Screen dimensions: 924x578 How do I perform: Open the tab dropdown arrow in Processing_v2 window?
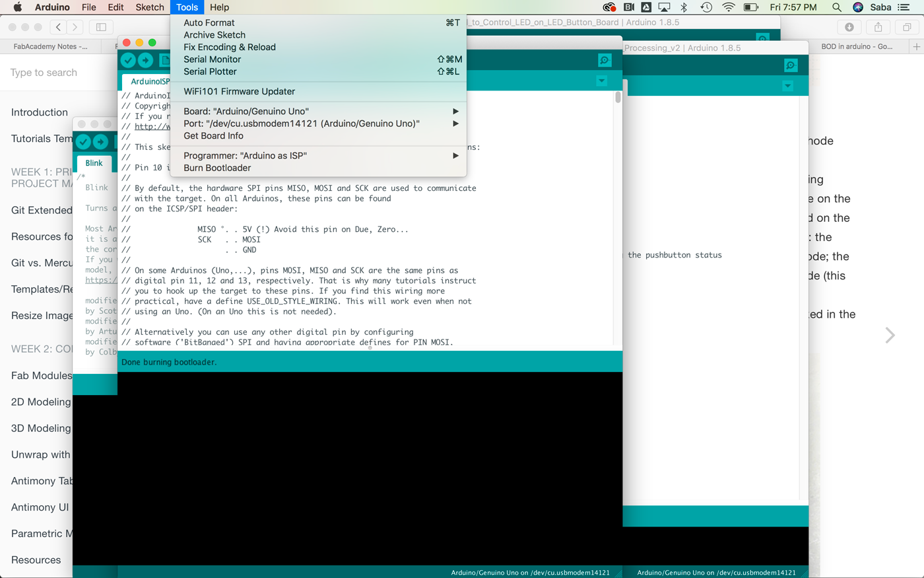[787, 86]
